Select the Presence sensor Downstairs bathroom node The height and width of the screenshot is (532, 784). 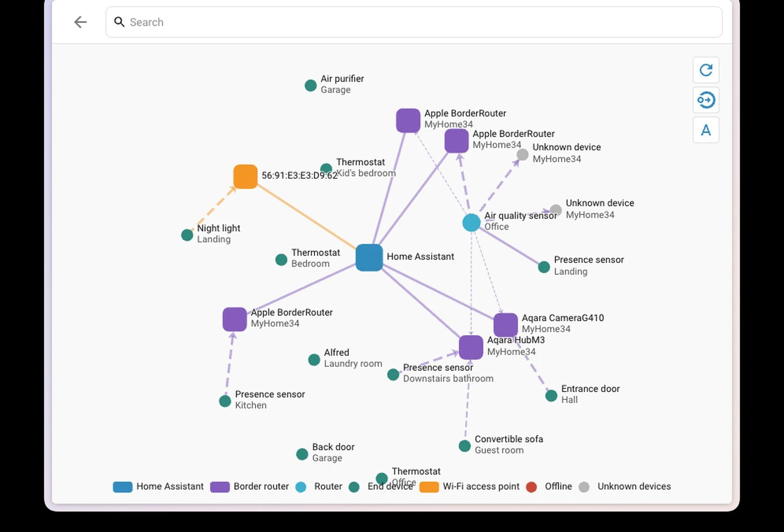pos(393,375)
